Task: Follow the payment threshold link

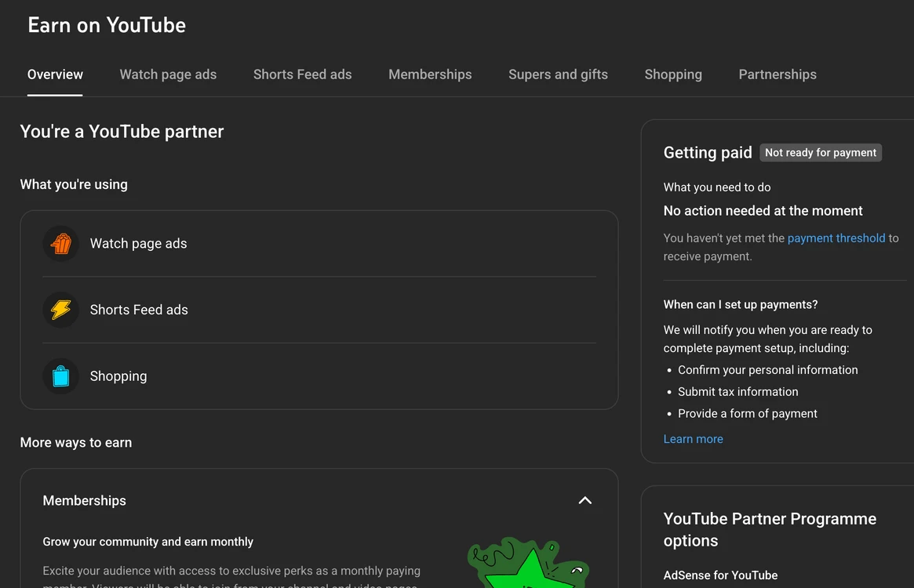Action: pos(836,238)
